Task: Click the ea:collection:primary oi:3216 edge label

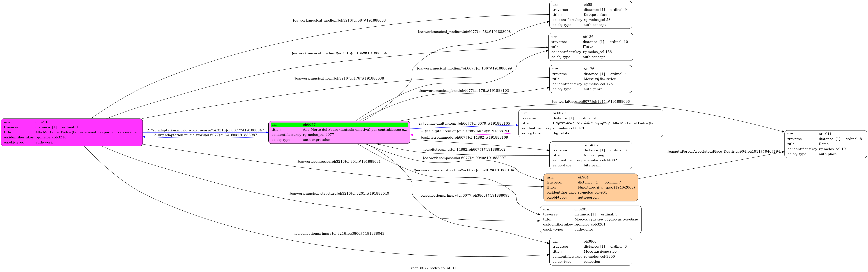Action: click(339, 234)
